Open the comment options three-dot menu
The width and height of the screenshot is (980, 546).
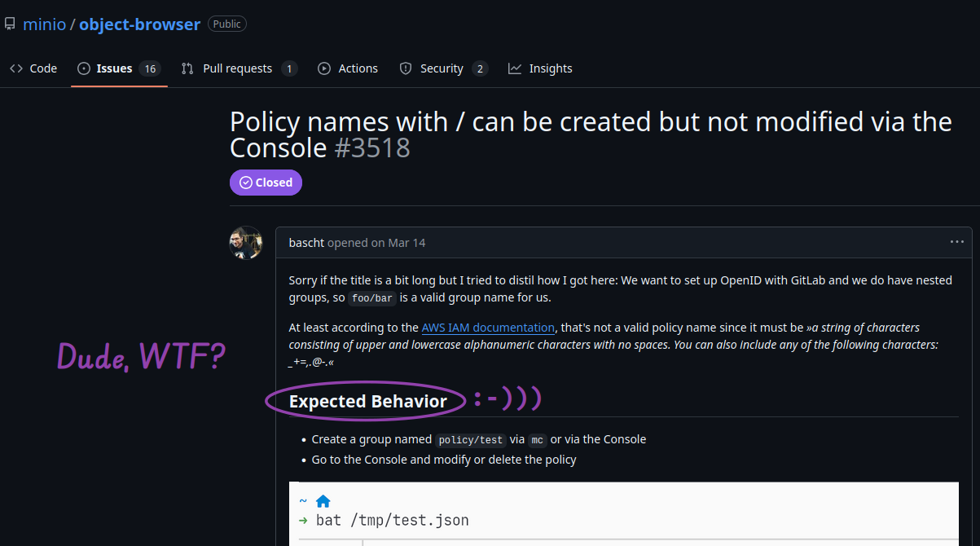[x=956, y=242]
